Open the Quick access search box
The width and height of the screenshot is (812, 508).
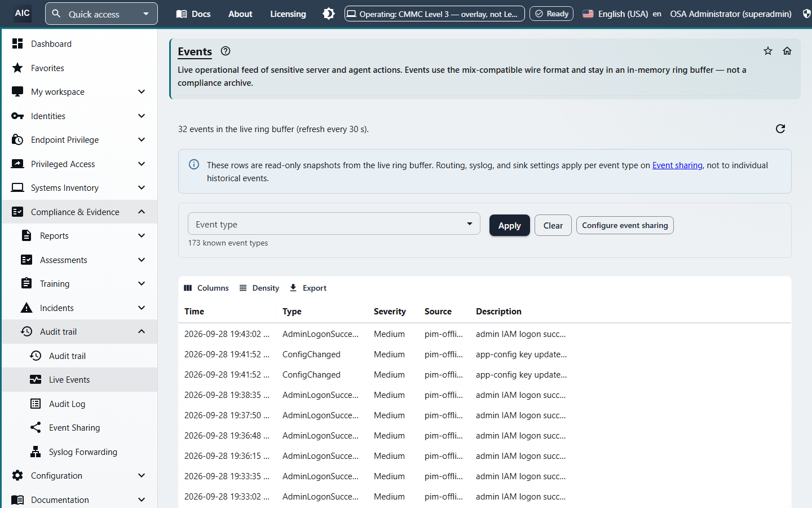click(x=101, y=14)
